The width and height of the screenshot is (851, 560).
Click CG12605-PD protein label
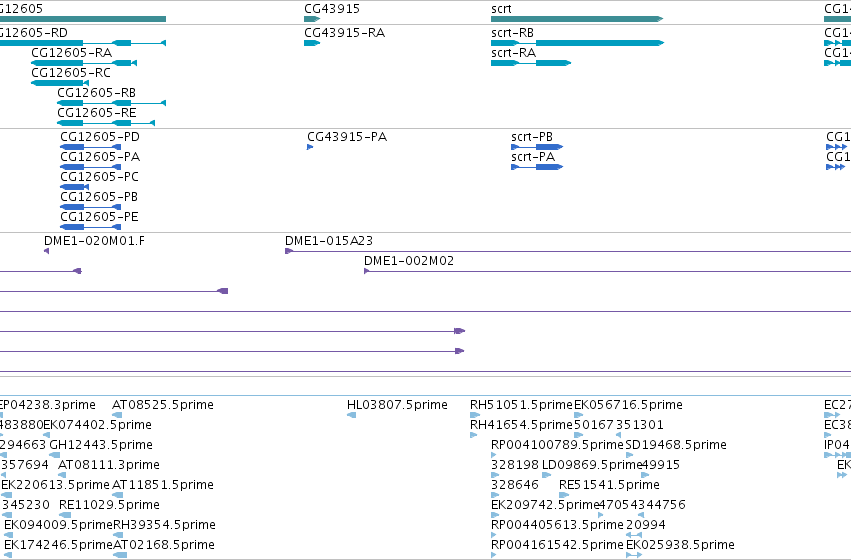point(100,137)
